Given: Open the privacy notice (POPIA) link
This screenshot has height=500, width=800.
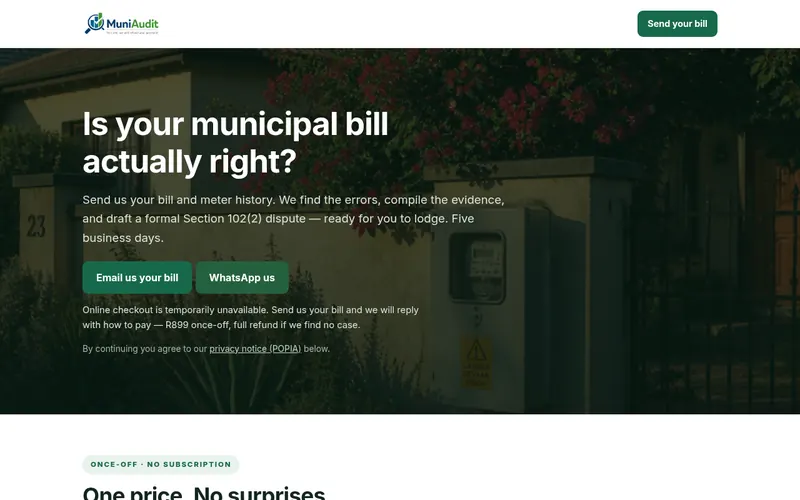Looking at the screenshot, I should (255, 349).
